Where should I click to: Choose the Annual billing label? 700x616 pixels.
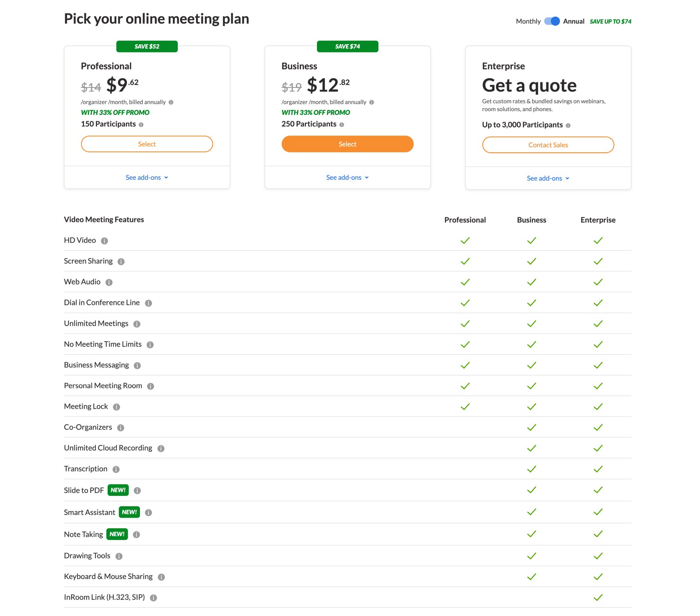[x=574, y=21]
